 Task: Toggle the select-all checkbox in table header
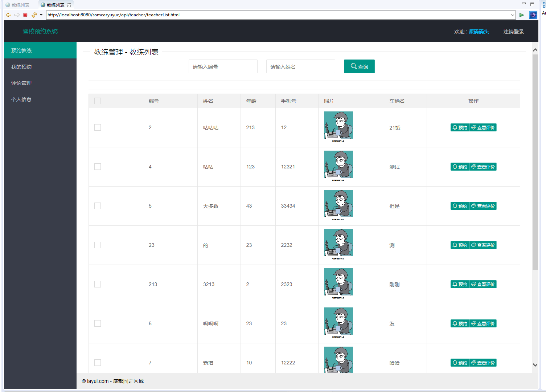coord(98,101)
